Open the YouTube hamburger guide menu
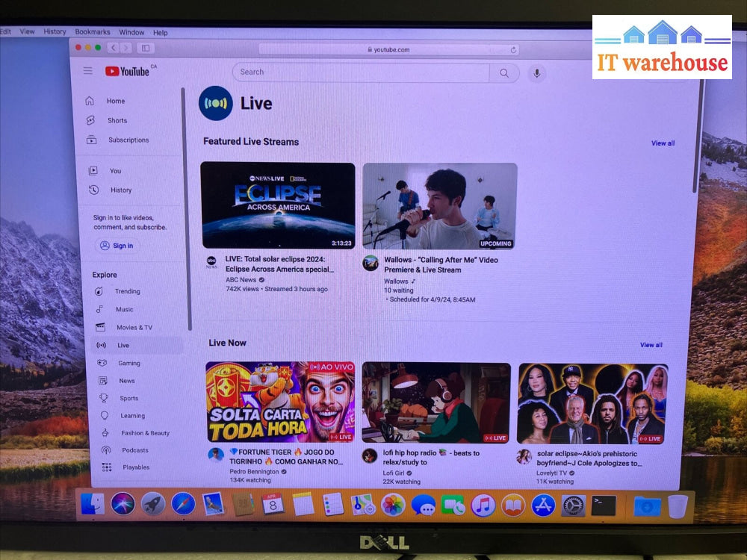 [x=88, y=71]
